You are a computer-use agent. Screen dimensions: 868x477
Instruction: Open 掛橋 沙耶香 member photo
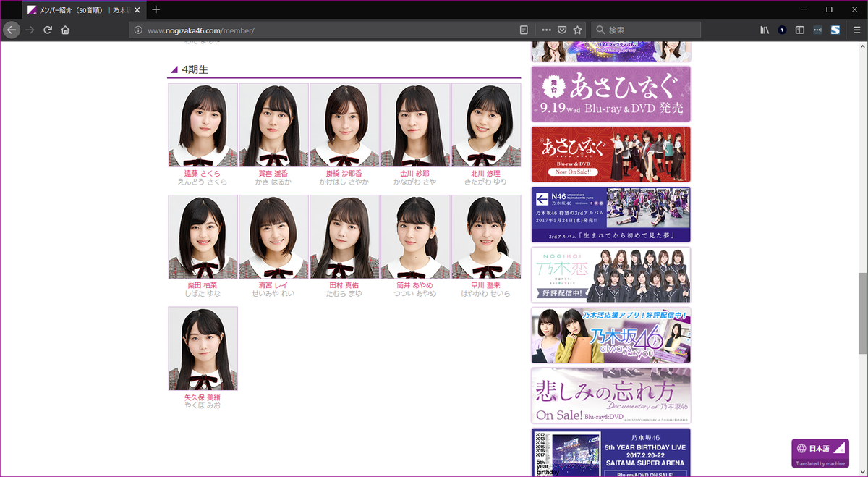pyautogui.click(x=344, y=125)
